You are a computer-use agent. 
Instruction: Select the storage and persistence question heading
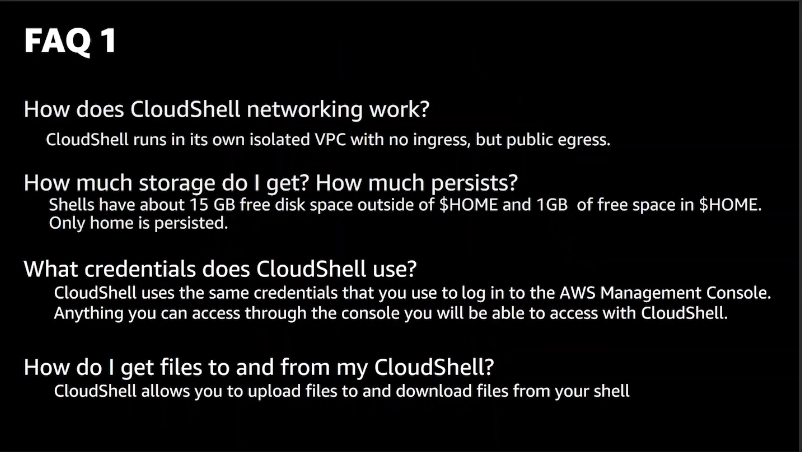[x=271, y=183]
